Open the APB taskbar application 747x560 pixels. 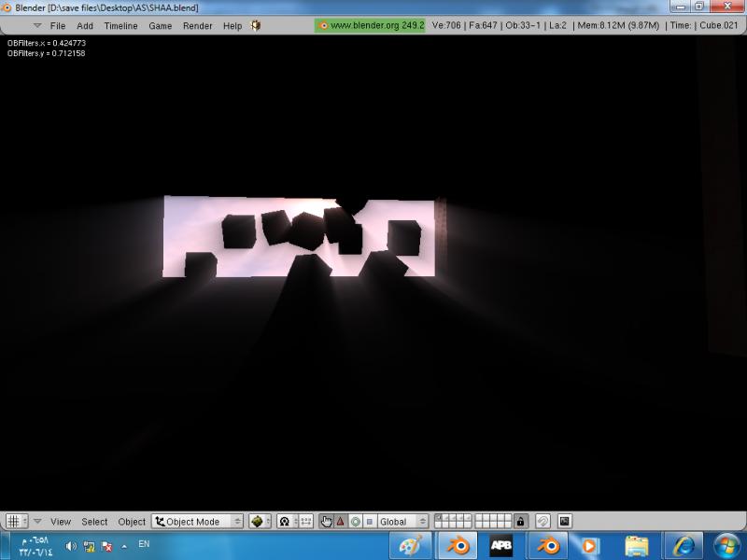click(501, 546)
